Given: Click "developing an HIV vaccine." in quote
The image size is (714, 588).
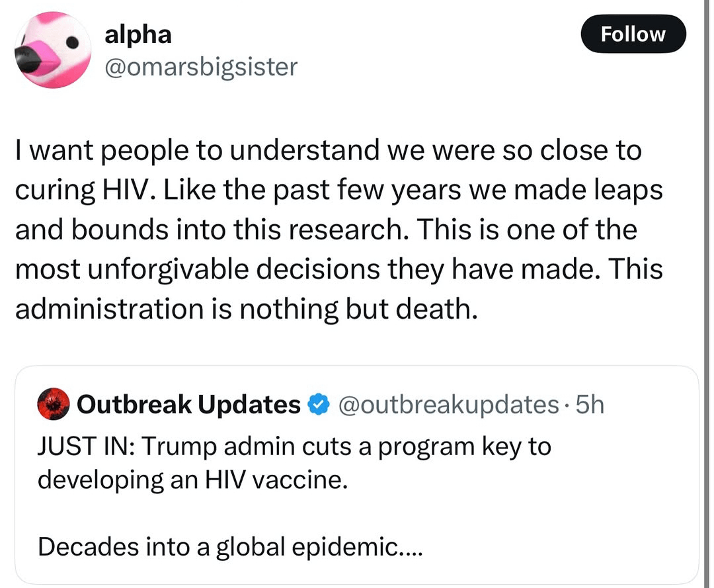Looking at the screenshot, I should tap(192, 480).
